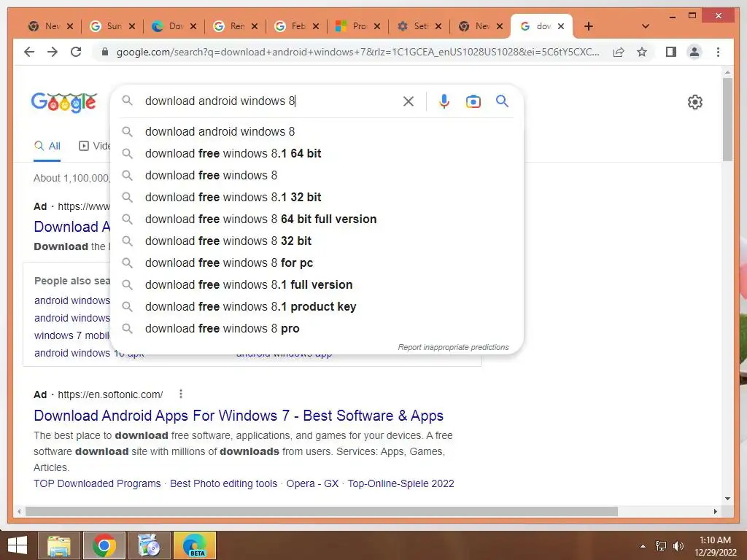Select suggestion '8 64 bit full version'
Viewport: 747px width, 560px height.
pyautogui.click(x=317, y=219)
